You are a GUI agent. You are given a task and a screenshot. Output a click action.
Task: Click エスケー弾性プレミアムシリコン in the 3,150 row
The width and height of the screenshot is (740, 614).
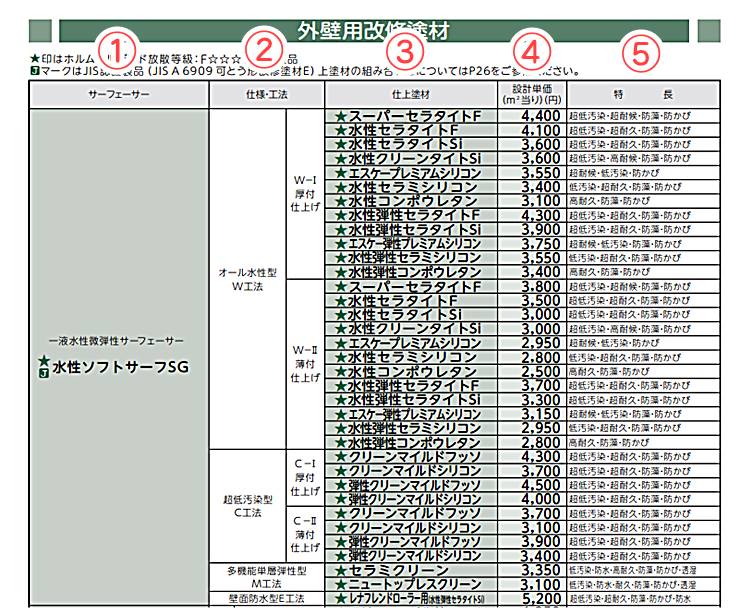414,414
